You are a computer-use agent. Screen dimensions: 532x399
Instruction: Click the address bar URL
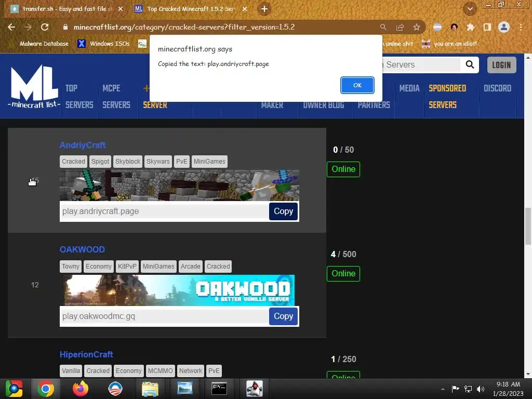point(184,27)
